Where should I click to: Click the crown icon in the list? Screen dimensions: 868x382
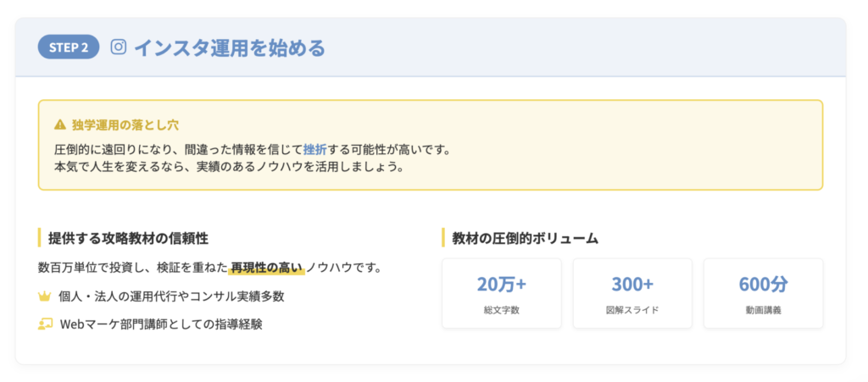pyautogui.click(x=45, y=296)
